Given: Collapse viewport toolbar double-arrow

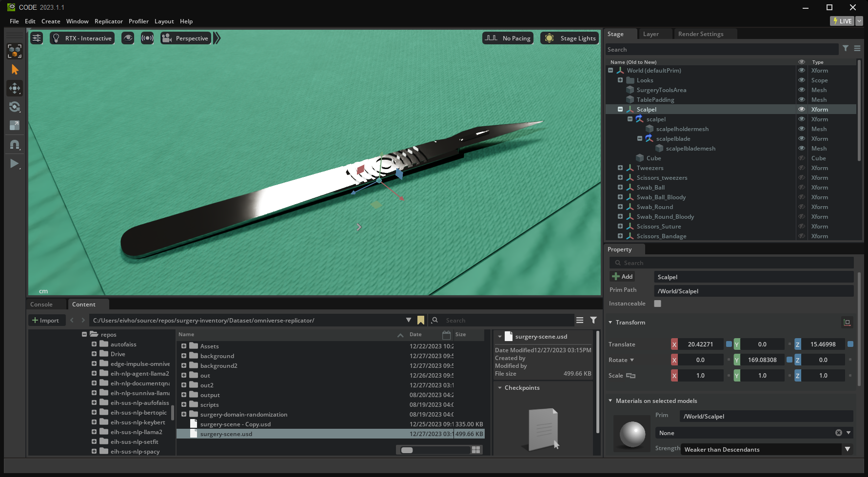Looking at the screenshot, I should coord(217,38).
